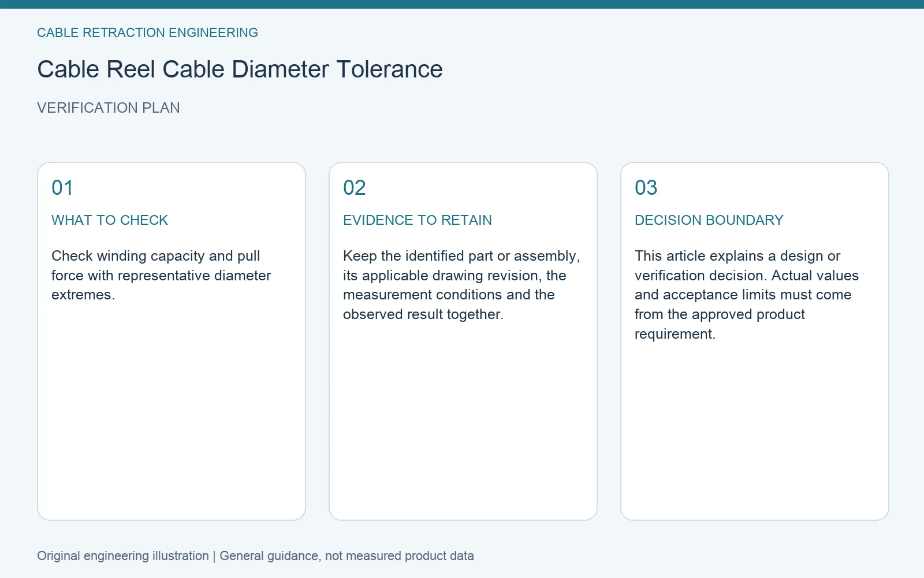Click the footer text 'Original engineering illustration'
Viewport: 924px width, 578px height.
coord(123,556)
